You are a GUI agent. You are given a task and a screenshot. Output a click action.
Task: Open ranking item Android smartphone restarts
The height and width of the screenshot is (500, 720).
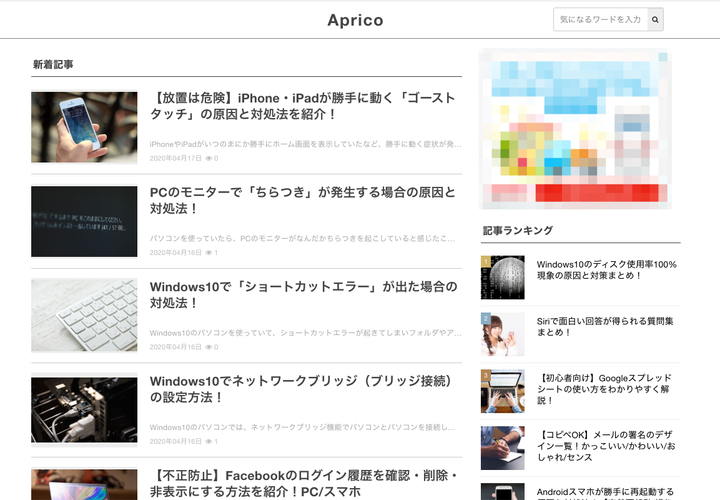click(x=605, y=493)
